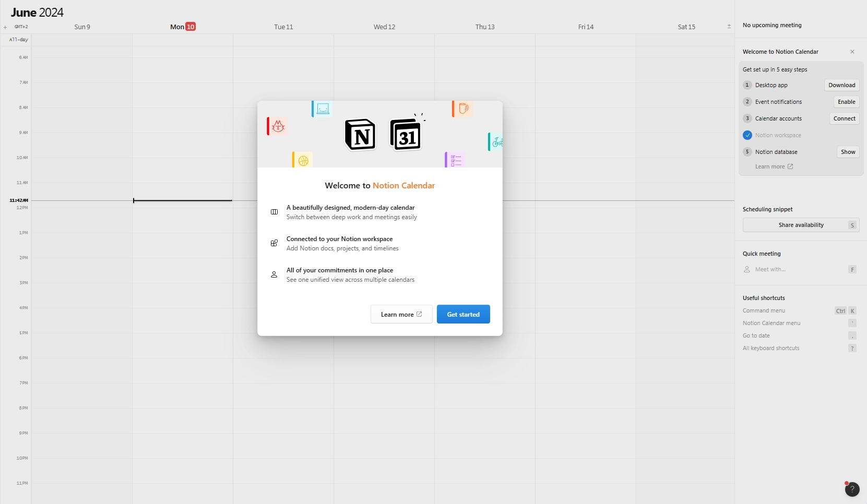The width and height of the screenshot is (867, 504).
Task: Click the teal bicycle sticker icon
Action: [x=496, y=141]
